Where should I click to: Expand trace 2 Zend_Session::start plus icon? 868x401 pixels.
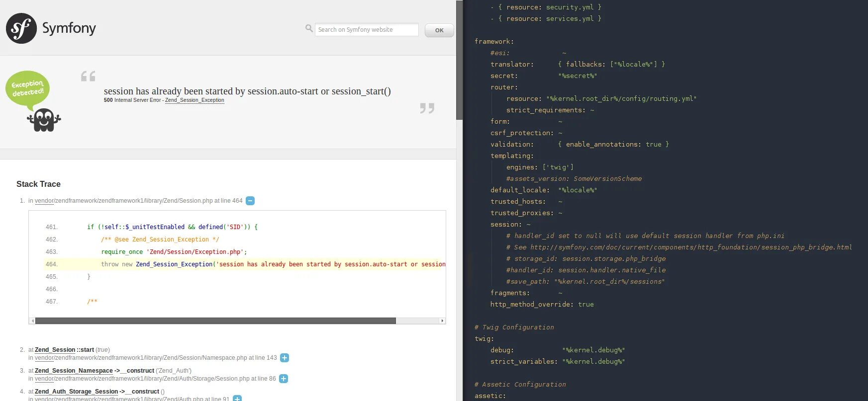point(285,358)
